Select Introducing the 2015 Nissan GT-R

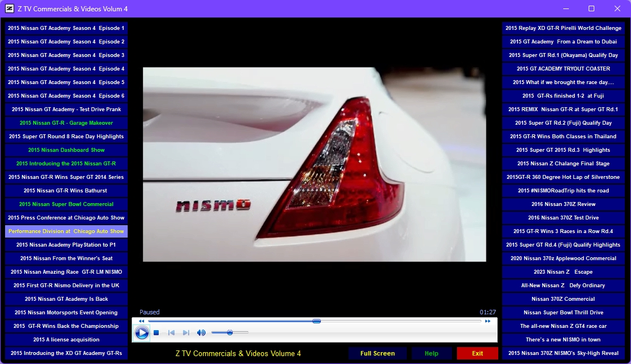(x=66, y=163)
